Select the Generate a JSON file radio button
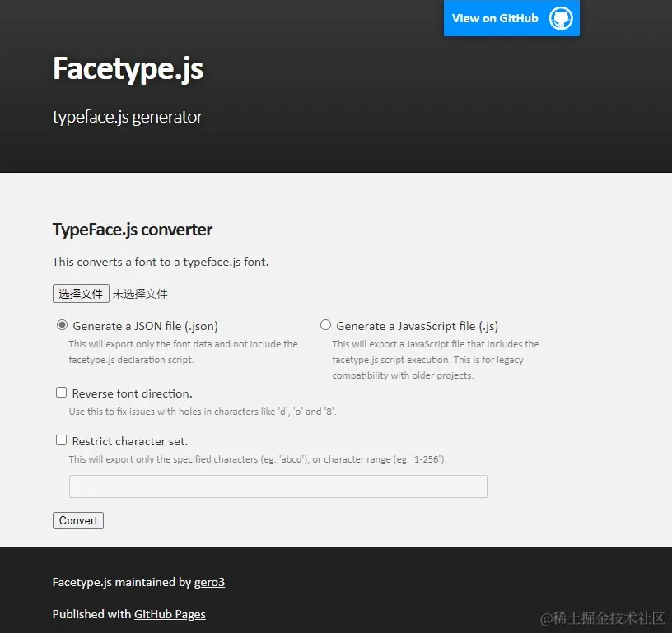The height and width of the screenshot is (633, 672). [62, 325]
